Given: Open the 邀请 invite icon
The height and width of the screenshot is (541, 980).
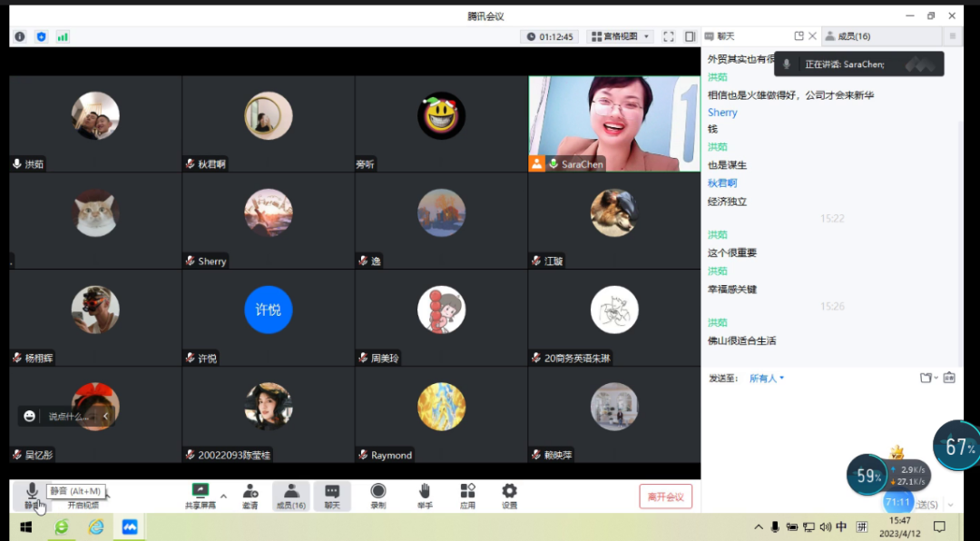Looking at the screenshot, I should [250, 495].
